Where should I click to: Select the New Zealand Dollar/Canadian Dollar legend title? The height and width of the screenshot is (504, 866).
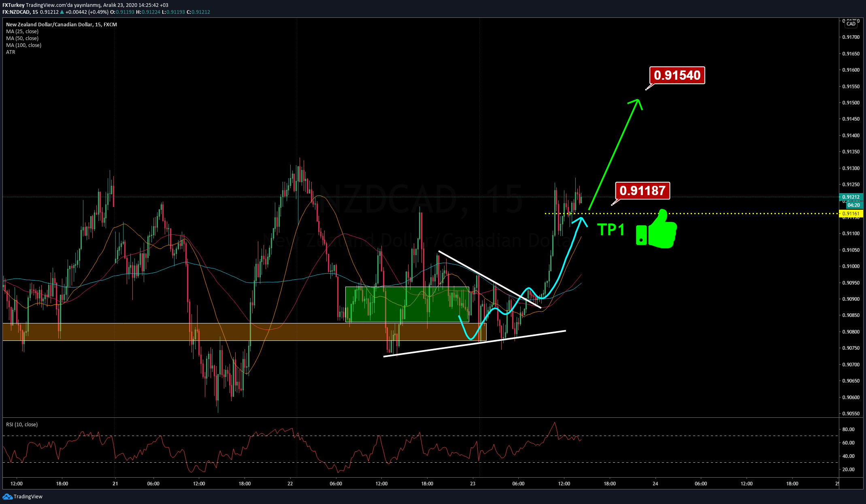(x=62, y=25)
